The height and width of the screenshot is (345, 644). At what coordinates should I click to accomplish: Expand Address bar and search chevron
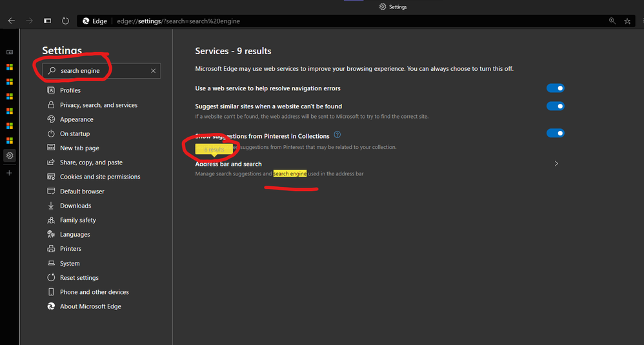pos(556,164)
